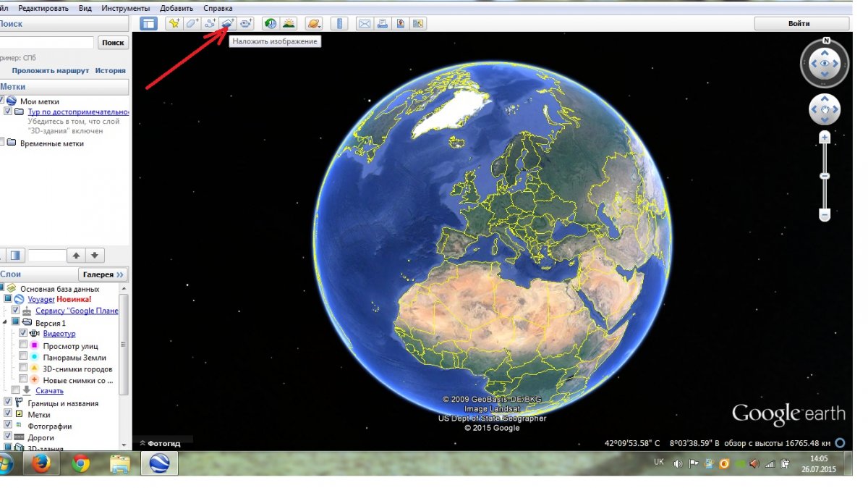868x488 pixels.
Task: Click the zoom slider handle
Action: pos(824,176)
